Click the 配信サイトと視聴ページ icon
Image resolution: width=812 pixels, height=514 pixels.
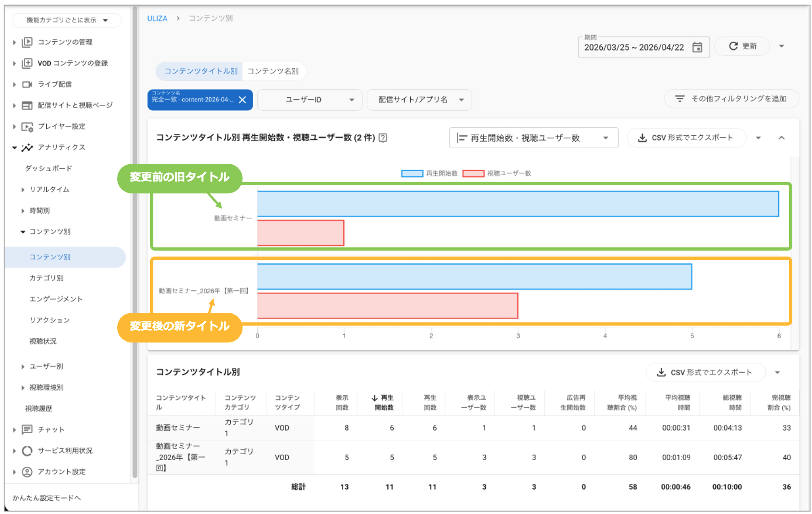(27, 105)
